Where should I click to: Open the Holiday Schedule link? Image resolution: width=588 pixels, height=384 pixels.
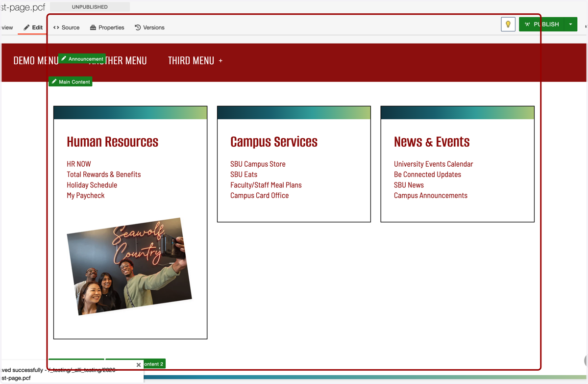coord(92,185)
